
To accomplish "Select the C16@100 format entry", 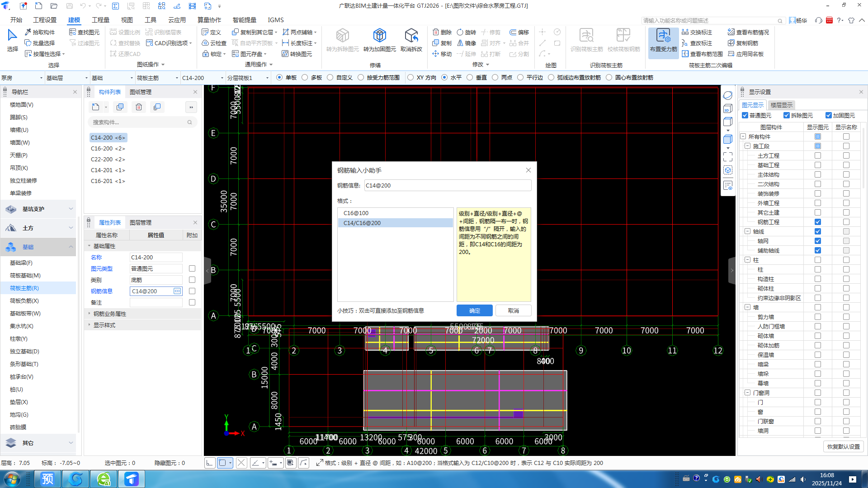I will 356,213.
